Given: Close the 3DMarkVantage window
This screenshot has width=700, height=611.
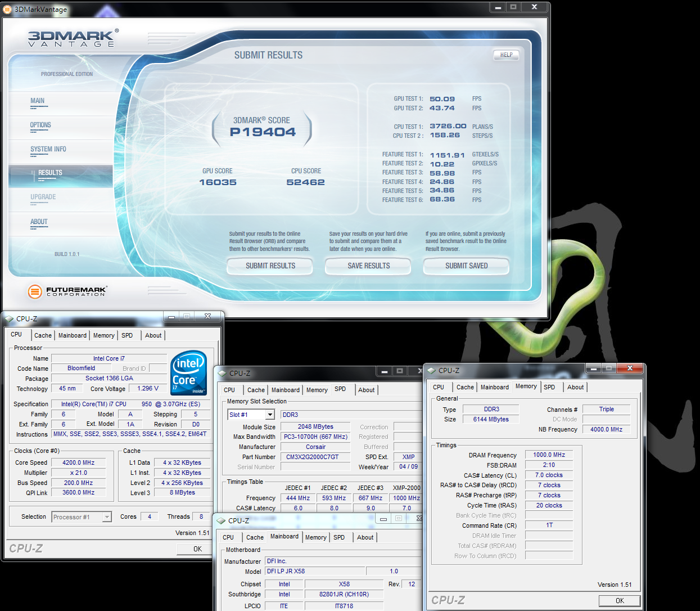Looking at the screenshot, I should 534,7.
